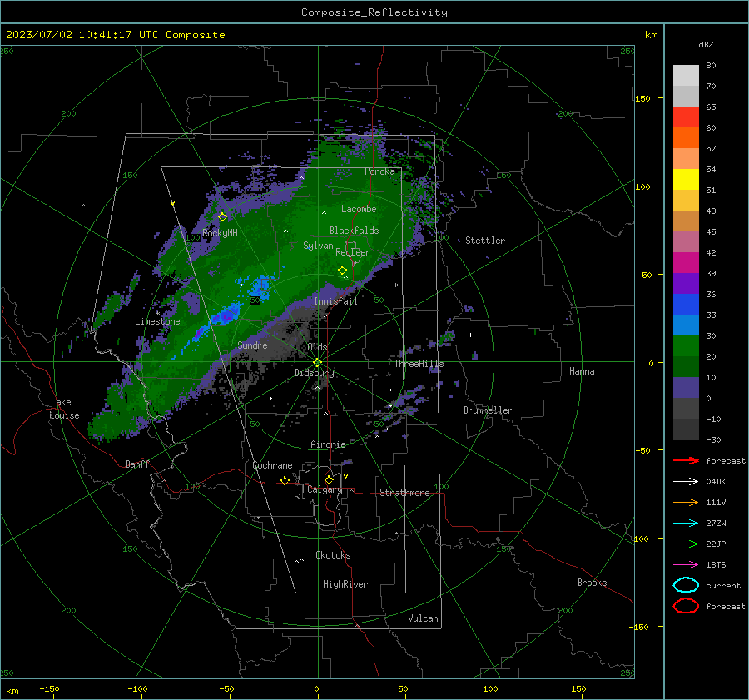749x700 pixels.
Task: Click the Banff city label
Action: click(x=137, y=464)
